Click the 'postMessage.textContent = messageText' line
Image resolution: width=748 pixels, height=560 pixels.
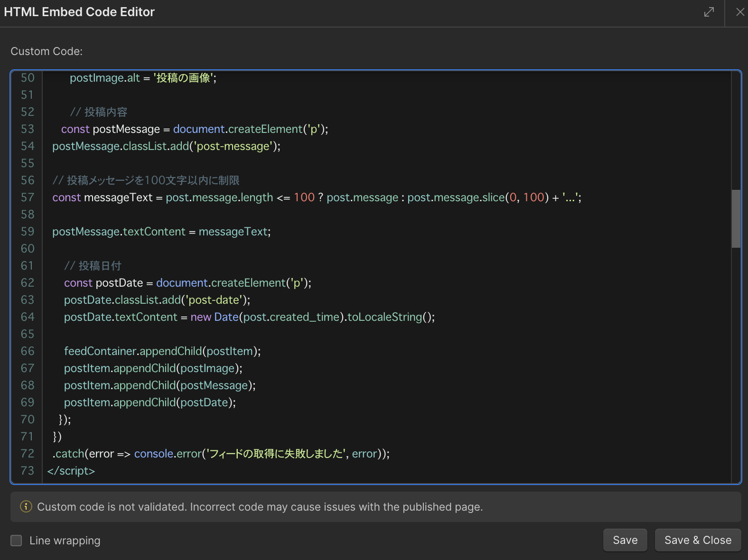(x=161, y=232)
